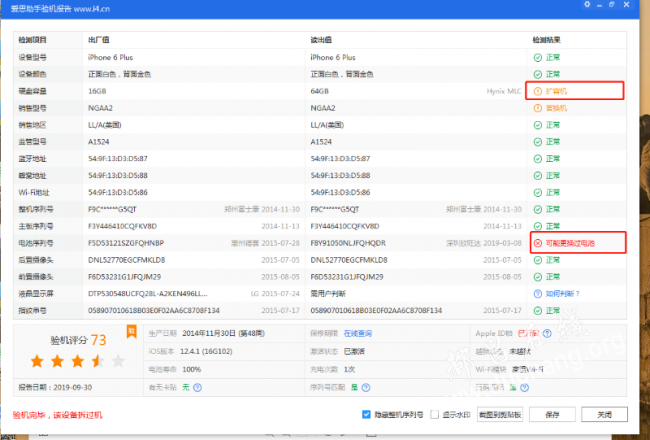Viewport: 650px width, 440px height.
Task: Click factory Wi-Fi address 54:9F:13:D3:D5:86
Action: coord(118,192)
